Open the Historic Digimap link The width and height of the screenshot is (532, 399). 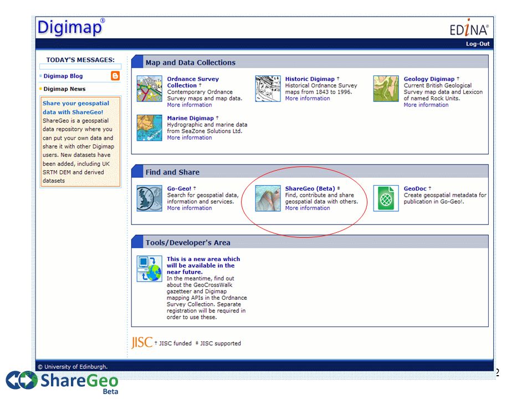[310, 79]
